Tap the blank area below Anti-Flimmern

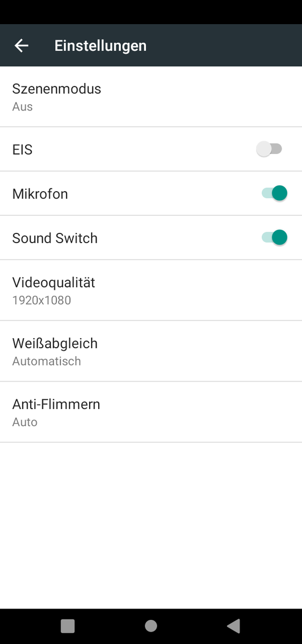click(151, 526)
